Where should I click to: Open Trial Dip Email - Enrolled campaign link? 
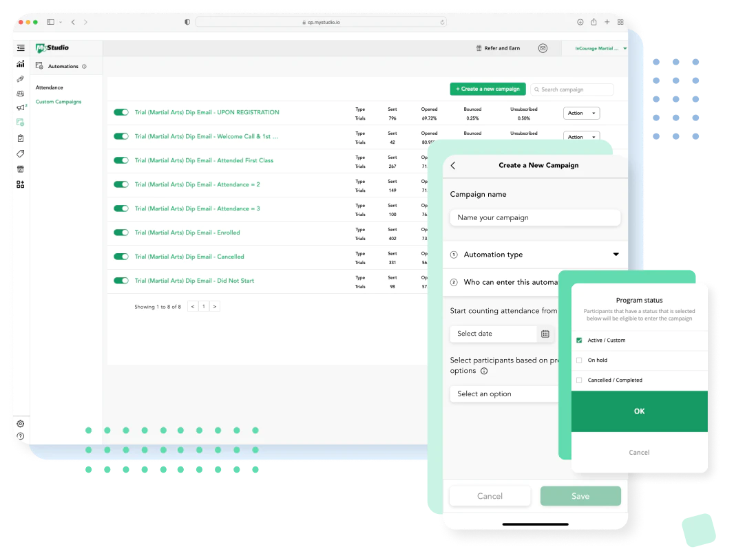[x=187, y=233]
